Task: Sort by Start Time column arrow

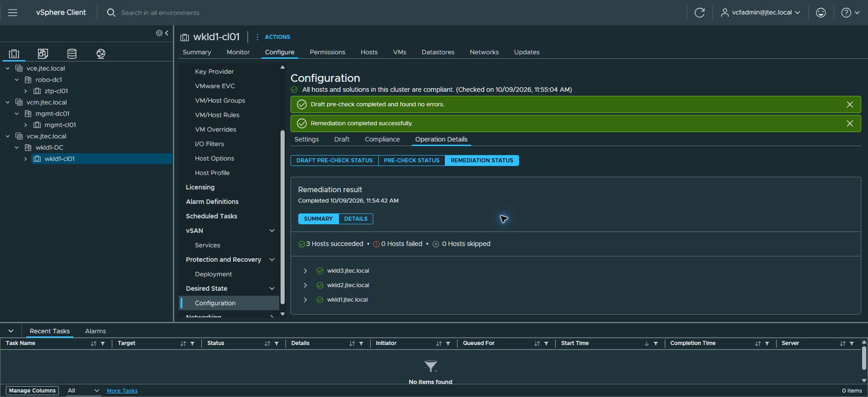Action: [x=647, y=344]
